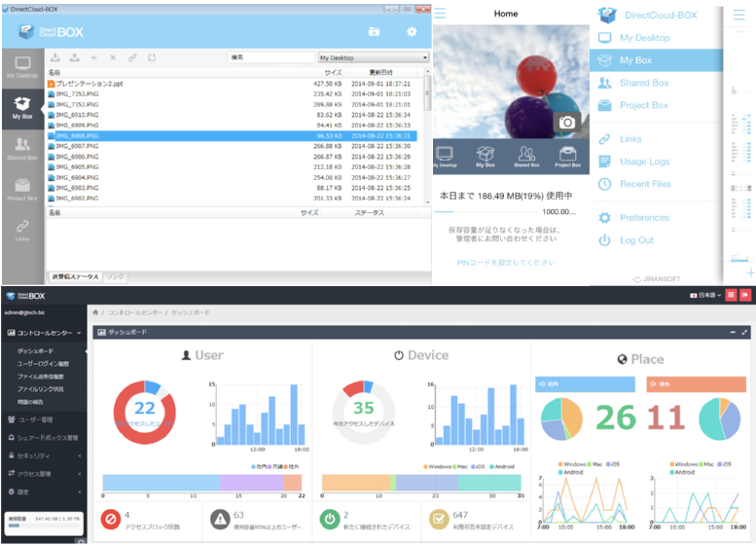Click mobile storage usage progress bar
This screenshot has height=545, width=756.
pyautogui.click(x=485, y=212)
